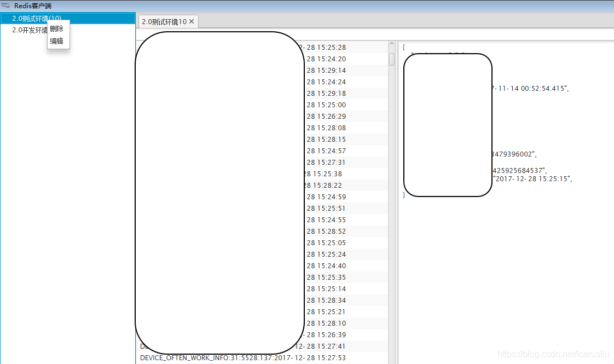Select the 2.0测试环境(10) connection in the sidebar
This screenshot has height=364, width=614.
point(68,19)
